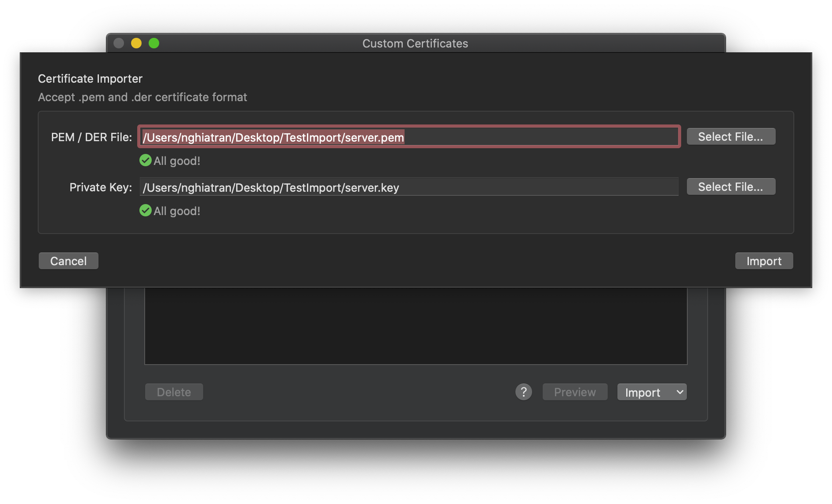Screen dimensions: 832x504
Task: Click the "Custom Certificates" window title
Action: point(415,44)
